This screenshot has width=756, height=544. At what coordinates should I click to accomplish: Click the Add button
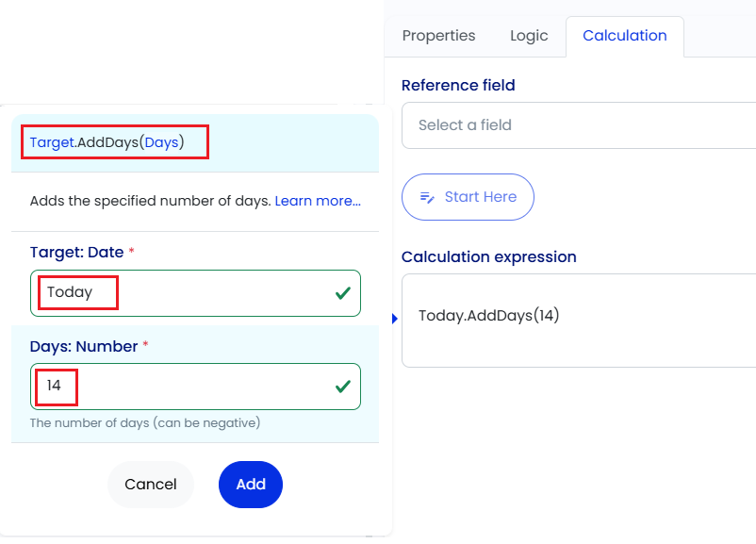pyautogui.click(x=251, y=485)
